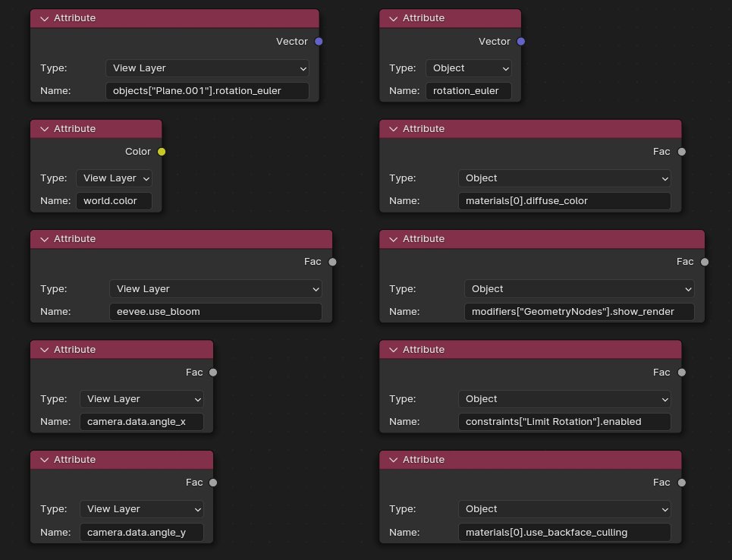Click the Name field containing world.color

(114, 201)
